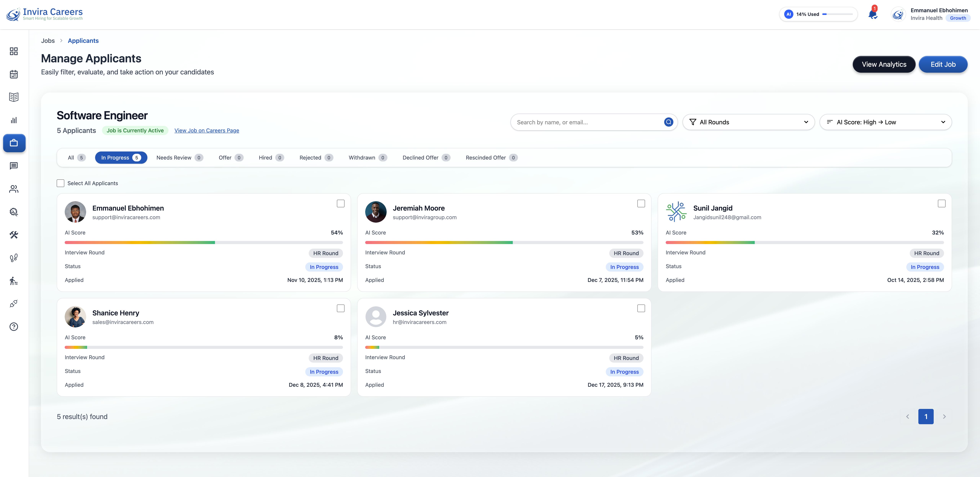Open the All Rounds filter dropdown
Viewport: 980px width, 477px height.
click(748, 122)
